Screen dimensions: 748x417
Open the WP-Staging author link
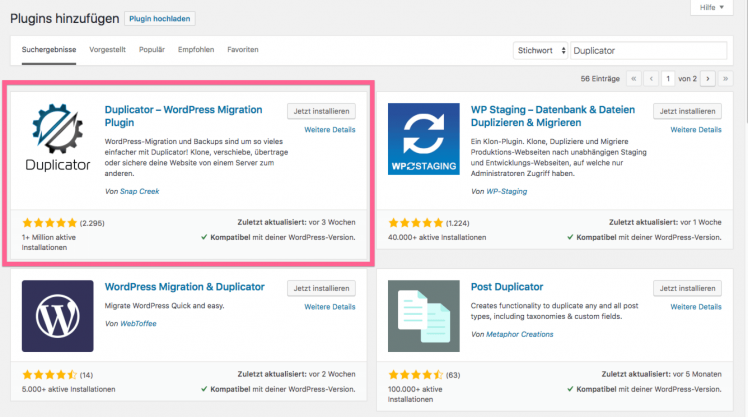(507, 191)
